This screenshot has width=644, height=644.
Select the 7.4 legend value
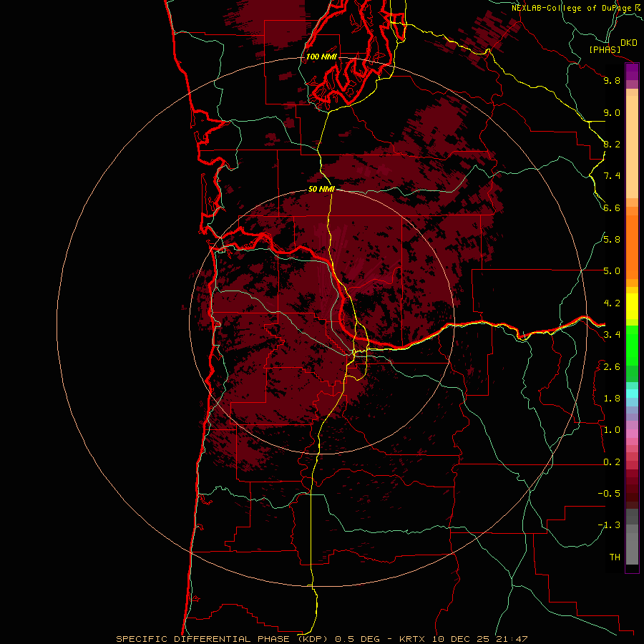(x=612, y=176)
